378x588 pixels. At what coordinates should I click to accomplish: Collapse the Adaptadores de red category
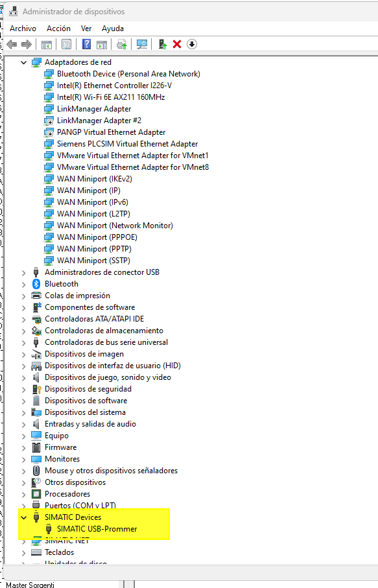pos(23,63)
